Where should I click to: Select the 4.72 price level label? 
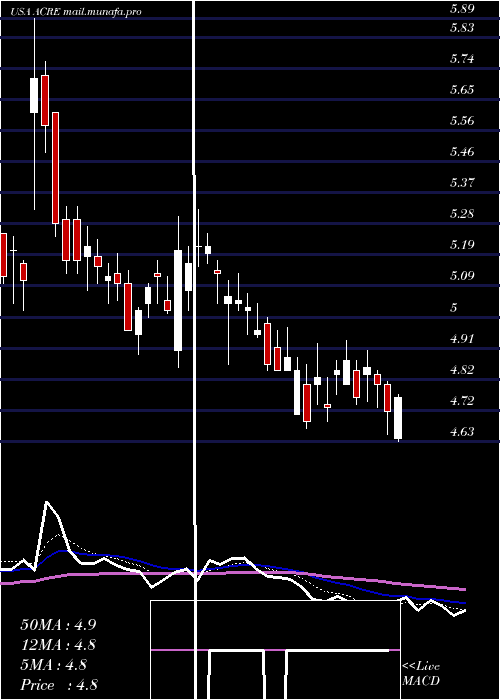[x=462, y=400]
